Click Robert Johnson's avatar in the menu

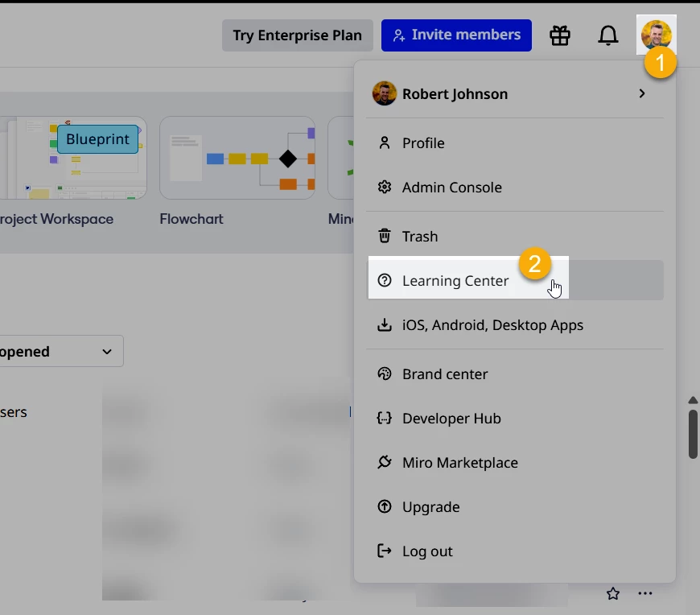tap(385, 93)
